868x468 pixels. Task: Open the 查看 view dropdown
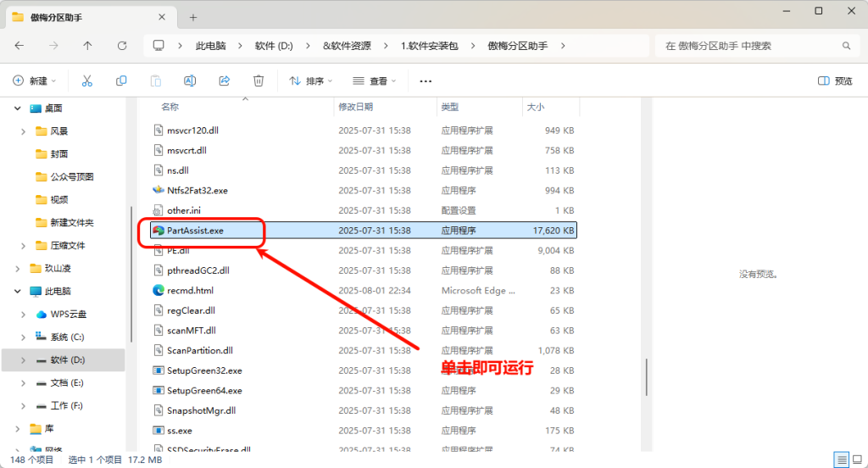(375, 81)
